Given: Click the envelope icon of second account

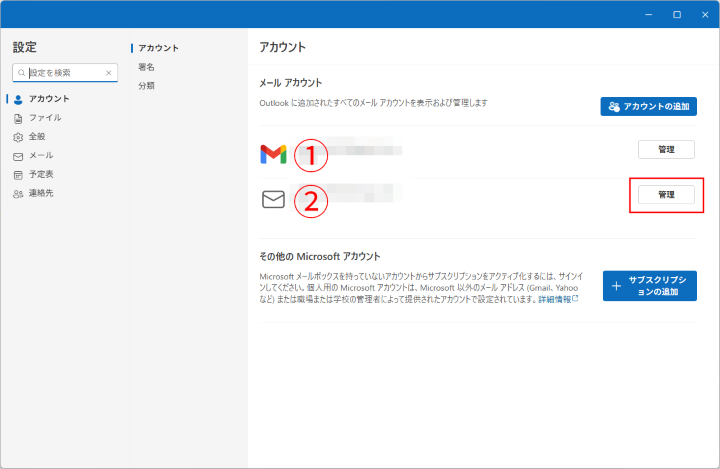Looking at the screenshot, I should pos(273,199).
